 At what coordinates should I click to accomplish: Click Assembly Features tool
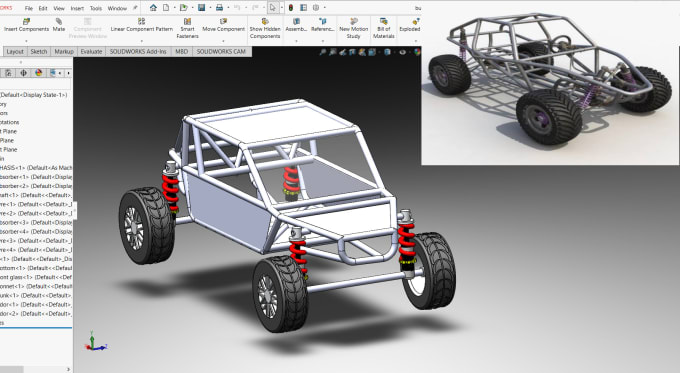pyautogui.click(x=296, y=25)
